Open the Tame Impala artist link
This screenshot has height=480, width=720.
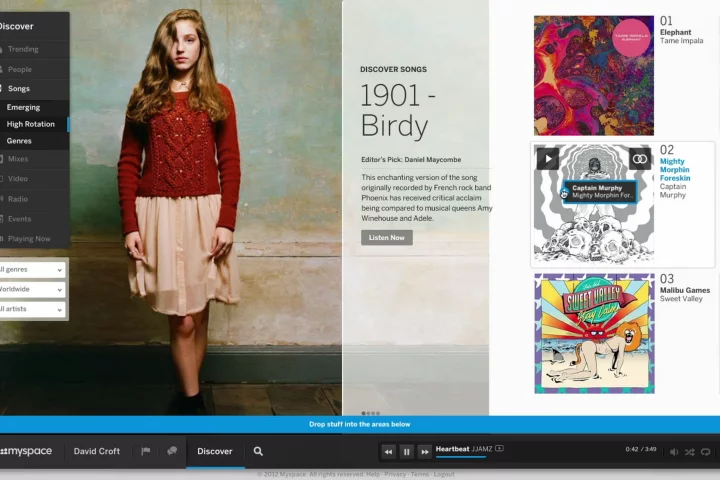click(681, 41)
